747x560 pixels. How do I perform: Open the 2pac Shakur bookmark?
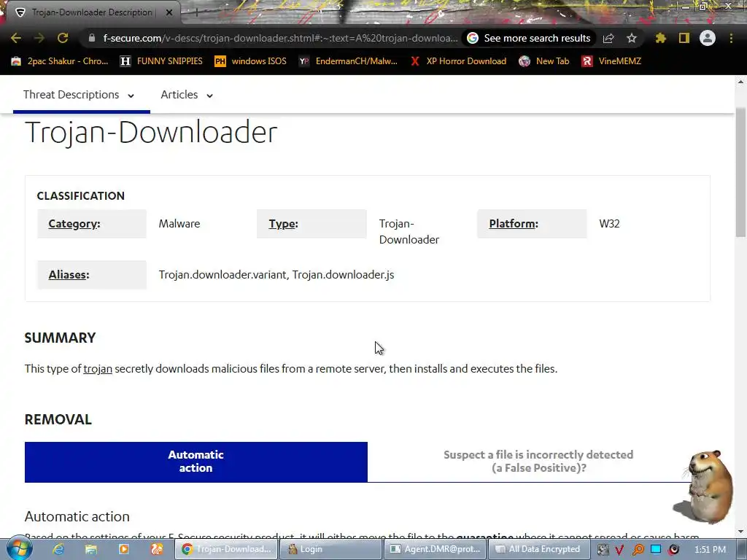click(60, 61)
